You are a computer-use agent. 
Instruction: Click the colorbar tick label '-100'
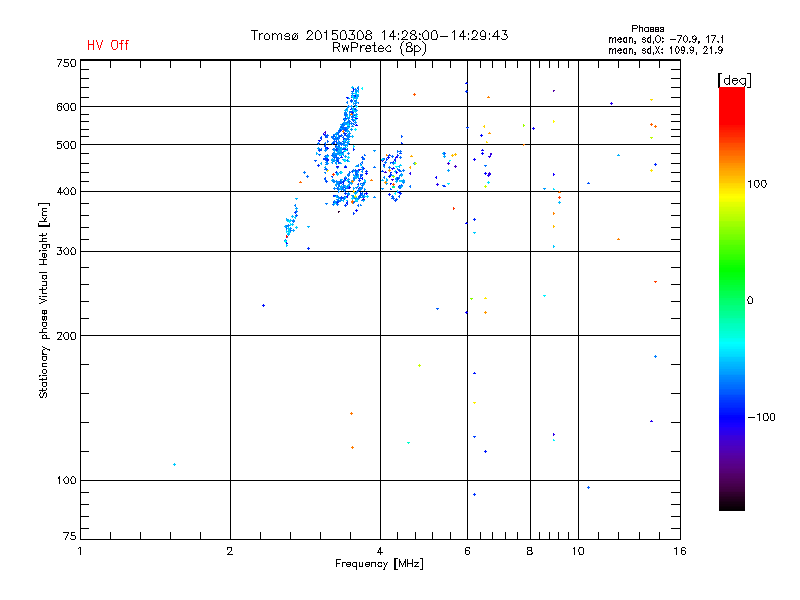(x=762, y=417)
